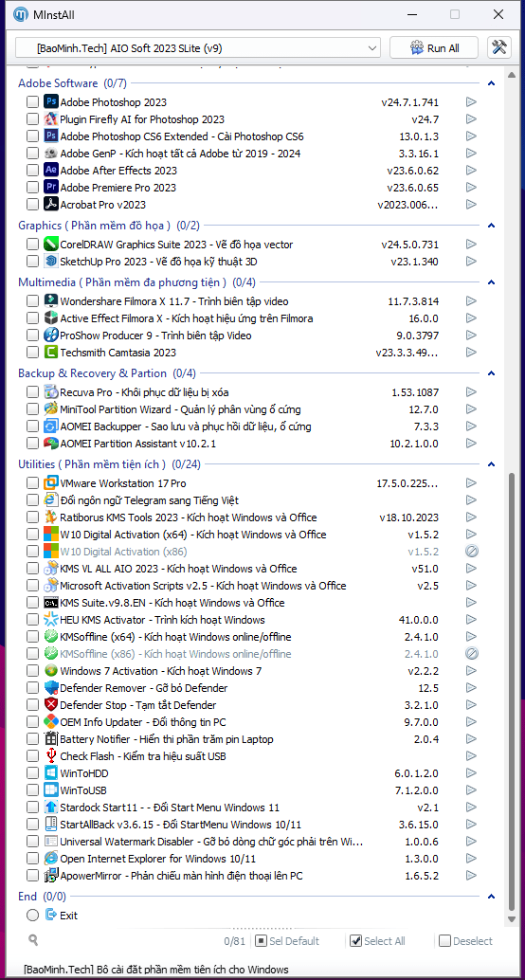Click version v18.10.2023 of Ratiborus KMS Tools
Image resolution: width=525 pixels, height=980 pixels.
tap(408, 517)
